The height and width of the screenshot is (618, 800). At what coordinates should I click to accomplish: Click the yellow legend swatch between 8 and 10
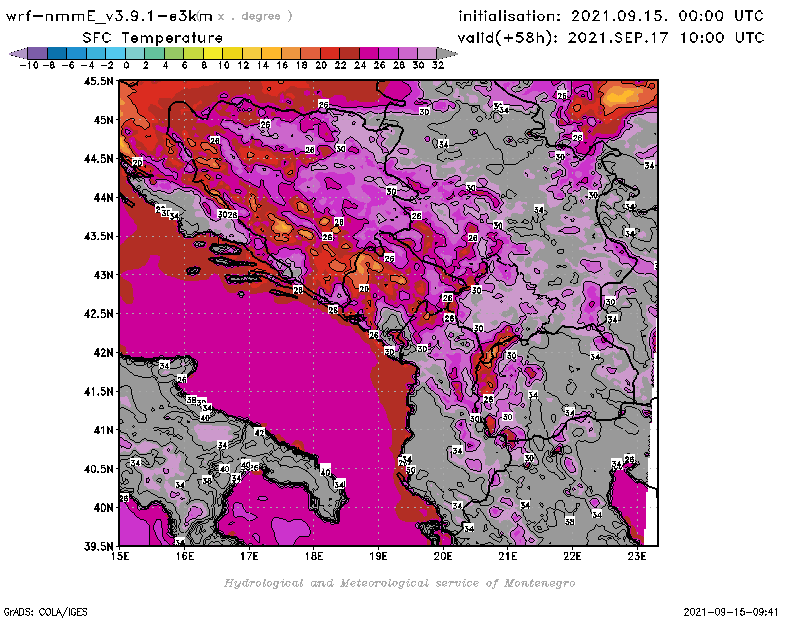coord(213,53)
